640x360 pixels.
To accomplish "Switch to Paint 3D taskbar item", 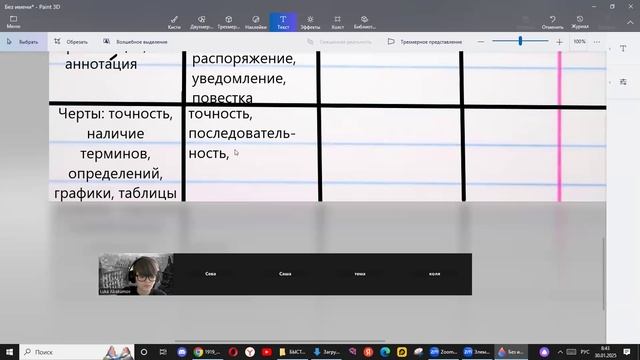I will pos(511,352).
